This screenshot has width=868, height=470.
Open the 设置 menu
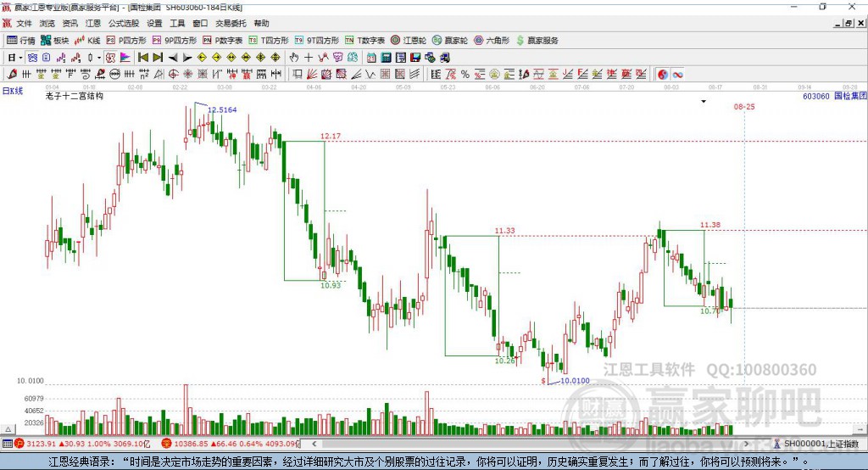pos(154,23)
